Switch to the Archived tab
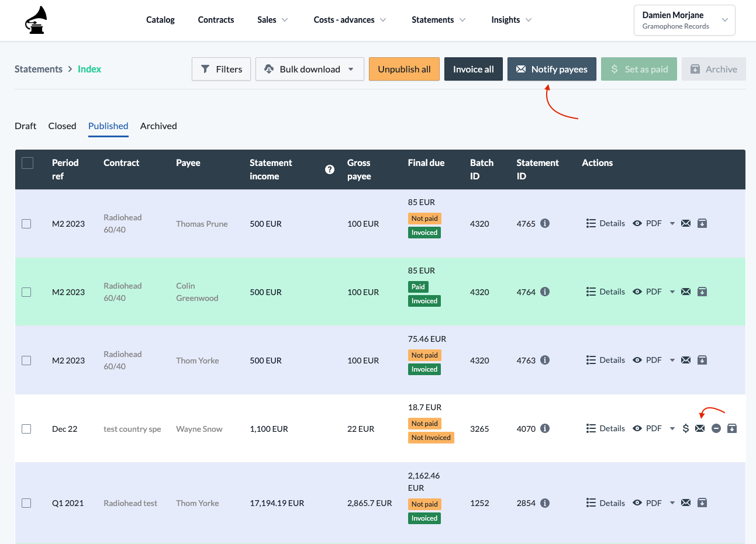This screenshot has height=544, width=756. pyautogui.click(x=158, y=126)
